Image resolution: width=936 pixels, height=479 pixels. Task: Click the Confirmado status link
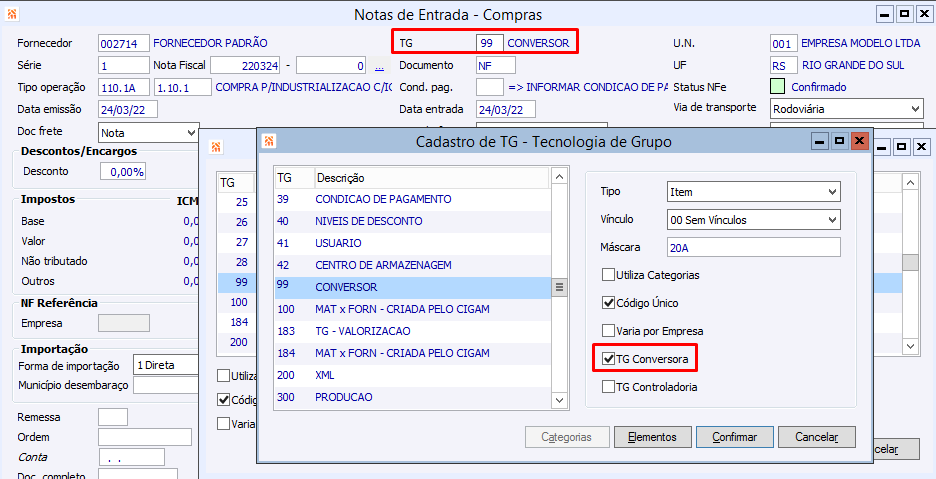818,87
